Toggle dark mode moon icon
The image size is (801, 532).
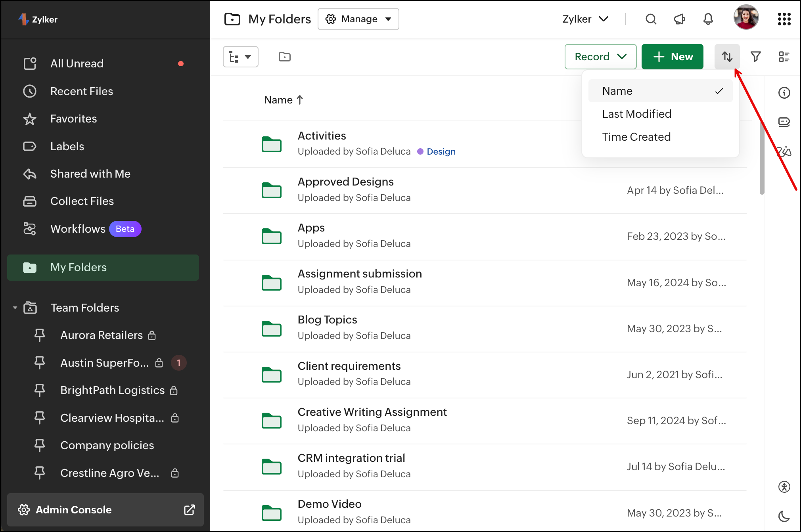coord(784,516)
